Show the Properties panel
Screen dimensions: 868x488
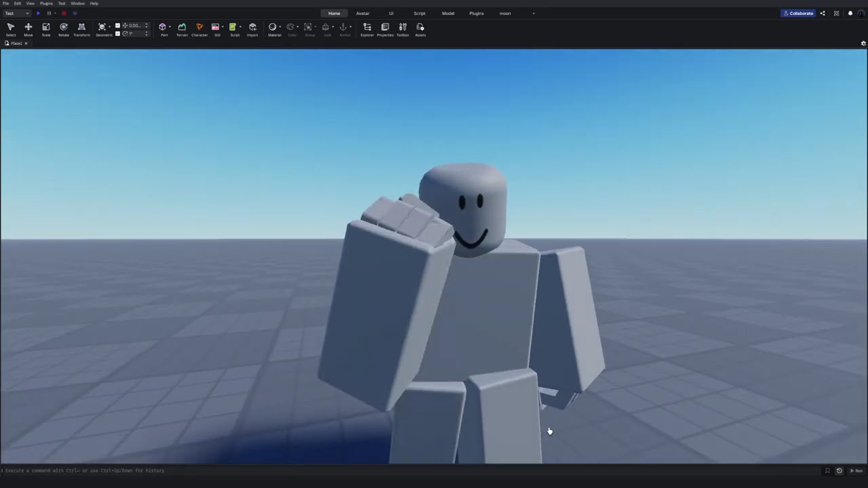click(x=384, y=29)
